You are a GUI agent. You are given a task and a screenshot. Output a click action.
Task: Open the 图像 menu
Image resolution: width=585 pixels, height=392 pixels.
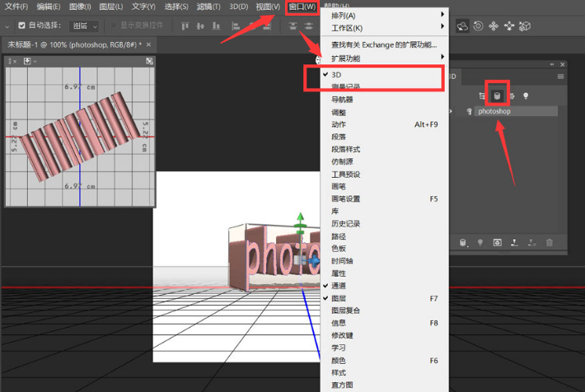coord(80,7)
